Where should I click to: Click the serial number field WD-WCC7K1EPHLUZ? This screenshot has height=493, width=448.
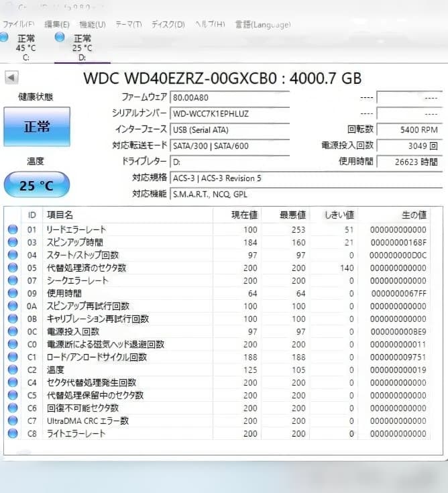(x=230, y=113)
